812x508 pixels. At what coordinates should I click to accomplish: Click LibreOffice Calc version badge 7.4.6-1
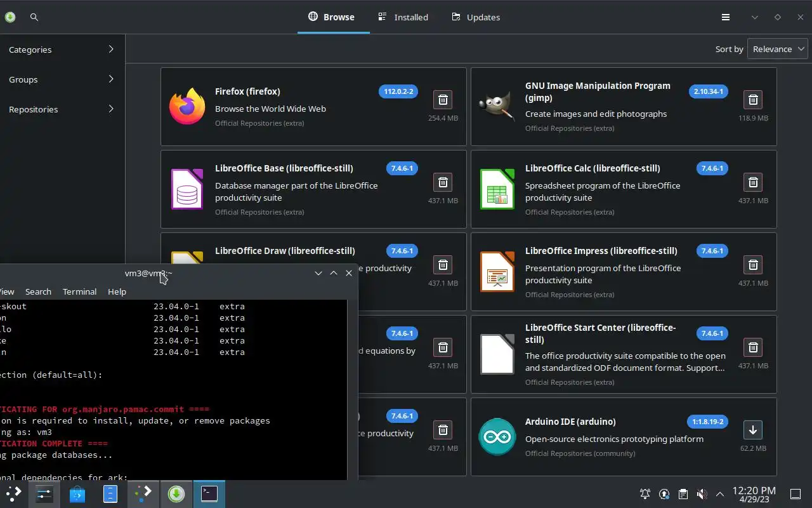(712, 168)
